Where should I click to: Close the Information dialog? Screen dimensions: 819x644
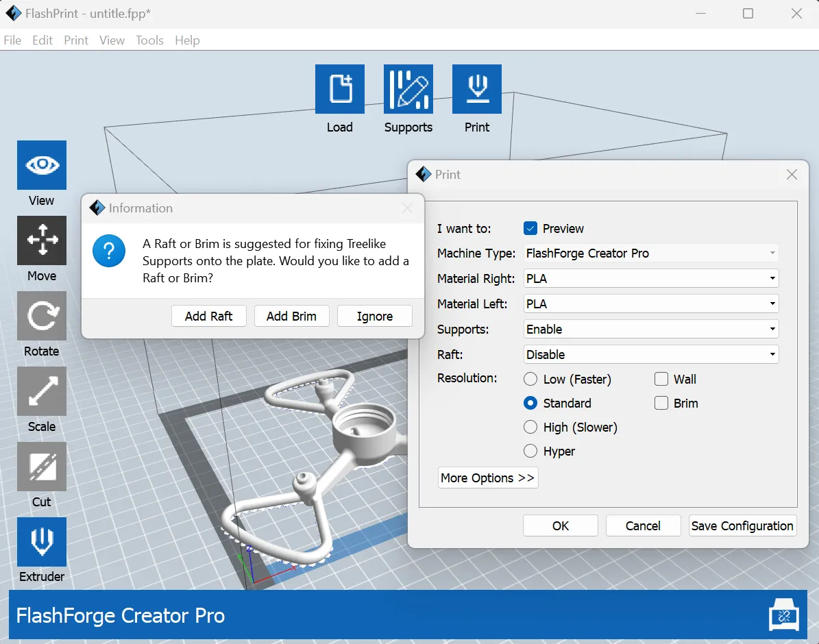pos(407,208)
